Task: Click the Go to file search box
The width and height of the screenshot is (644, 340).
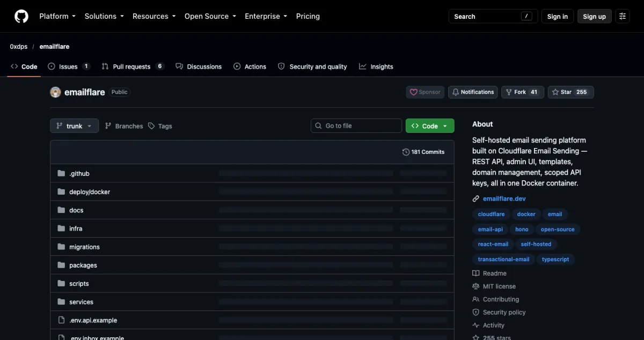Action: (x=356, y=125)
